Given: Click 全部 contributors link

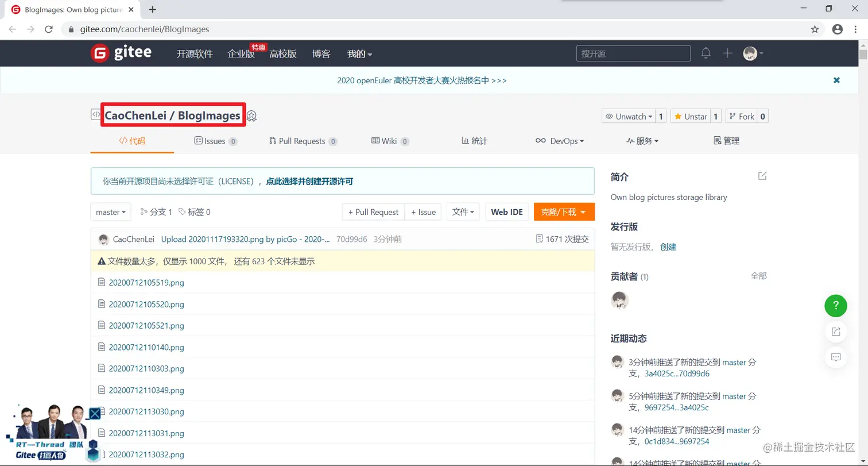Looking at the screenshot, I should [x=758, y=276].
